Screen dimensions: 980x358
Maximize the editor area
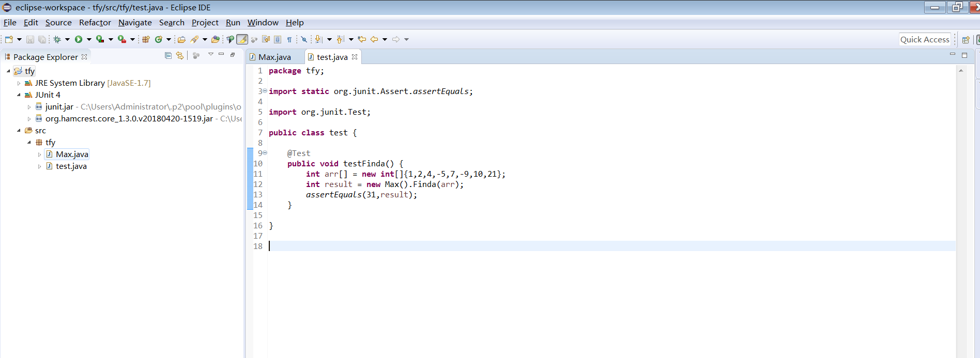(x=964, y=55)
